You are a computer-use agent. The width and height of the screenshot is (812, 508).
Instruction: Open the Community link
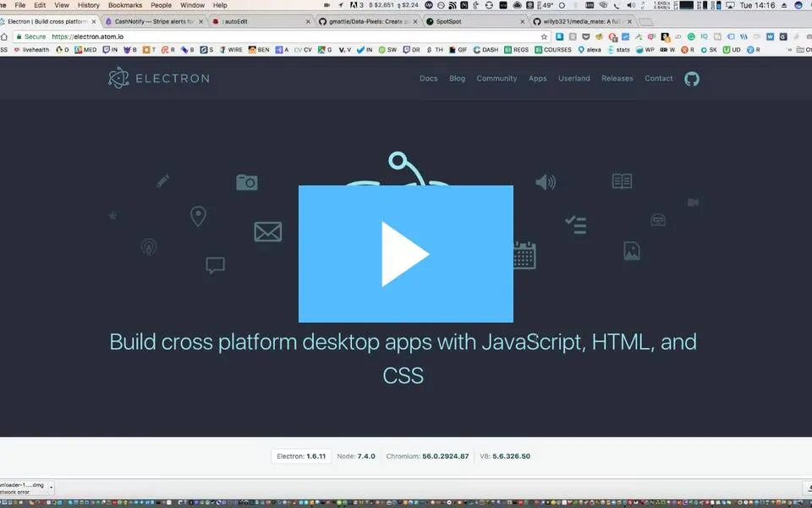click(x=497, y=78)
